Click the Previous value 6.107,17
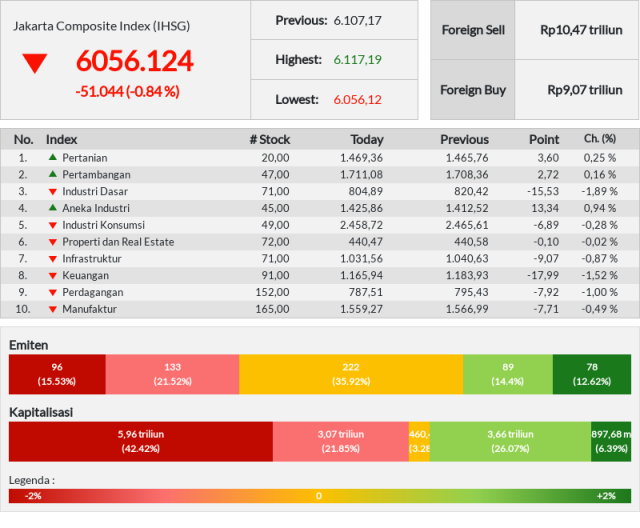 coord(358,20)
